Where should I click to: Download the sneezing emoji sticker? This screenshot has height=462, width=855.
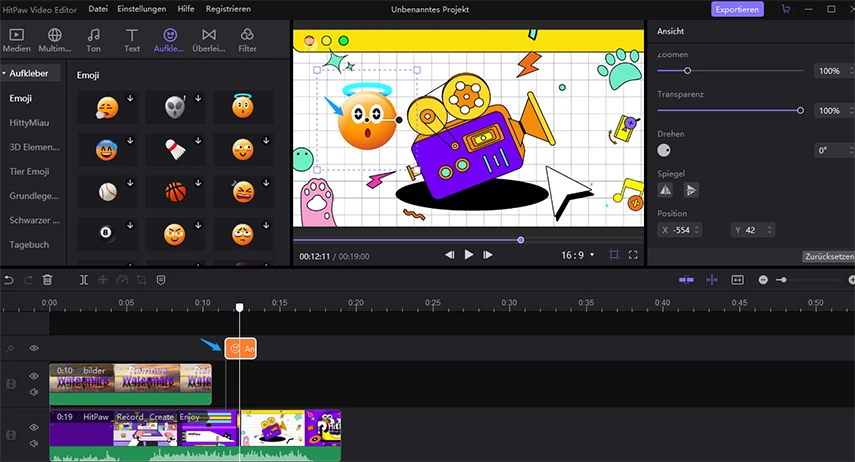click(x=130, y=98)
